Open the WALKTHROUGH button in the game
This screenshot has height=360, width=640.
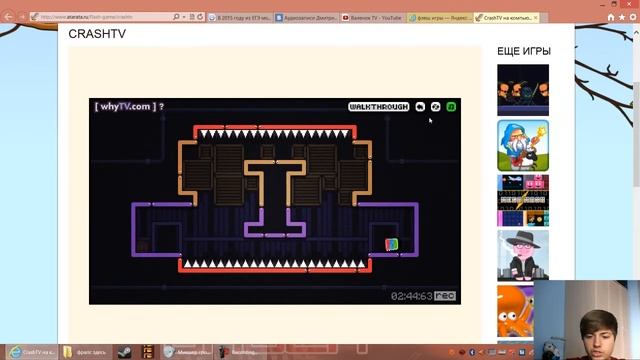point(378,107)
